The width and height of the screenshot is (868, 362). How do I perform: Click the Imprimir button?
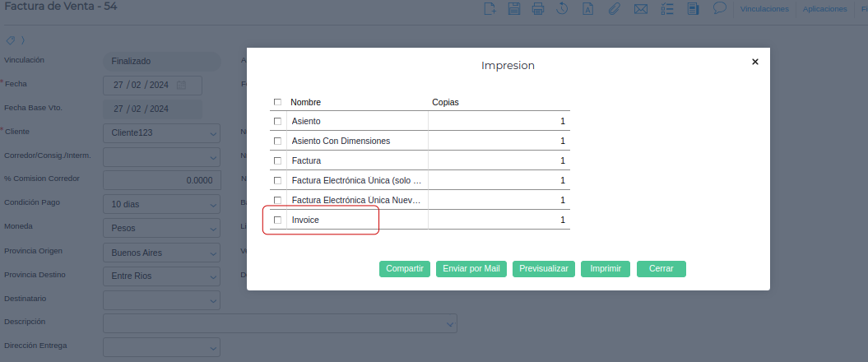pos(606,268)
